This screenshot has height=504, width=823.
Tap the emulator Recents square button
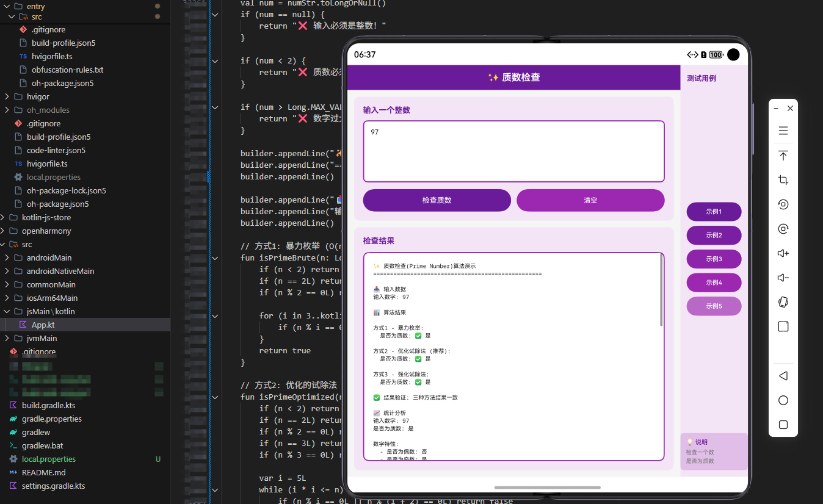click(x=783, y=425)
